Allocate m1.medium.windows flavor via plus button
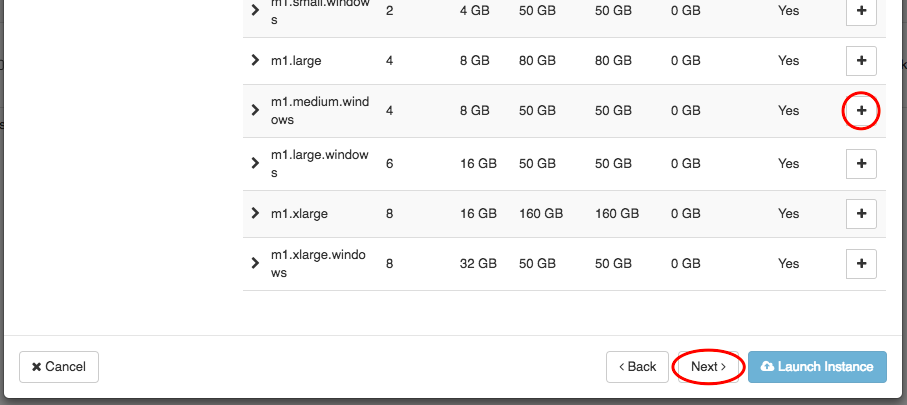 pyautogui.click(x=861, y=111)
